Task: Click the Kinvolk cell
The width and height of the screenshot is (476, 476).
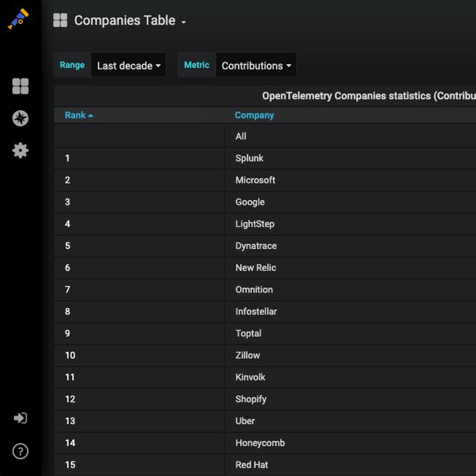Action: click(x=351, y=377)
